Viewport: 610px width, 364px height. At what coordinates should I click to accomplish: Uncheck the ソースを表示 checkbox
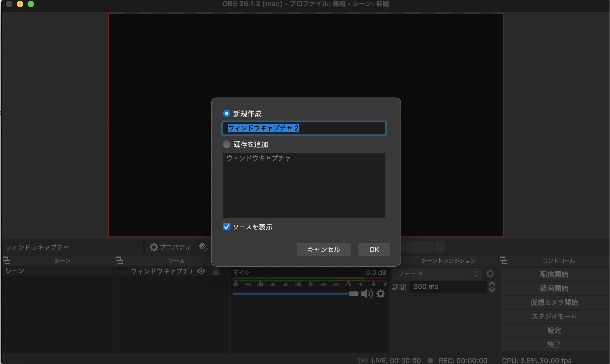click(226, 227)
